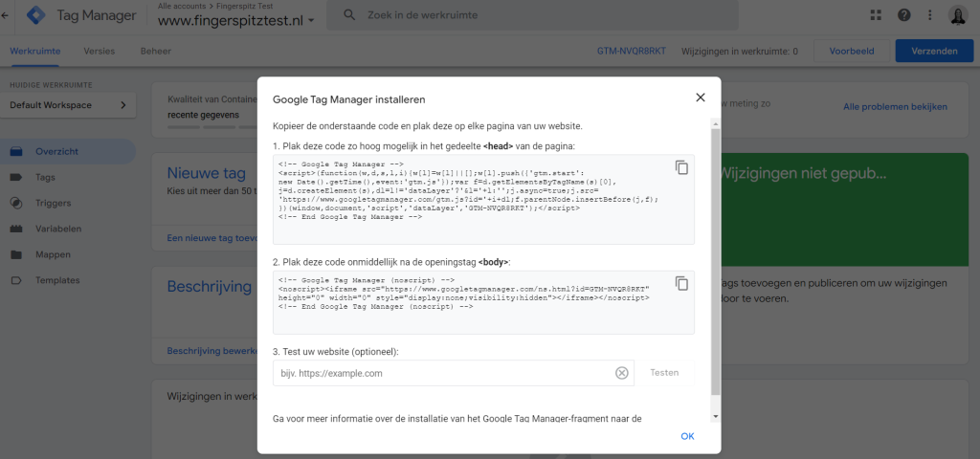Click Wijzigingen in werkruimte: 0 text

click(740, 52)
